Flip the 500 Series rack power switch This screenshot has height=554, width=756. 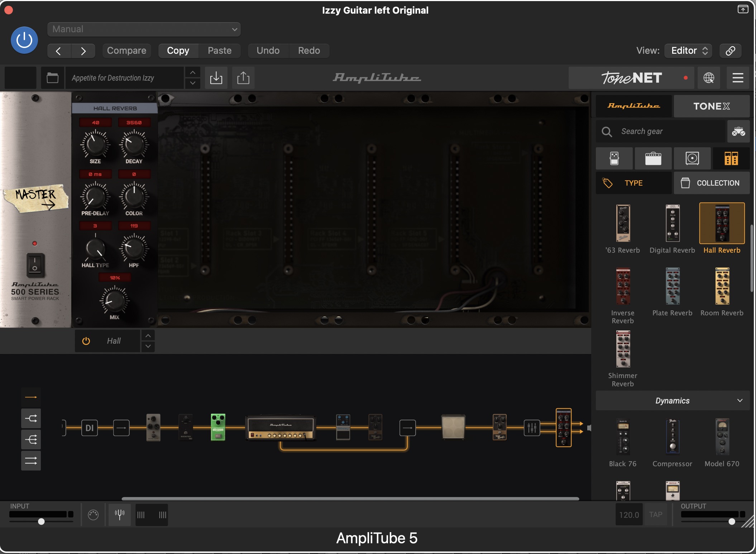point(35,265)
